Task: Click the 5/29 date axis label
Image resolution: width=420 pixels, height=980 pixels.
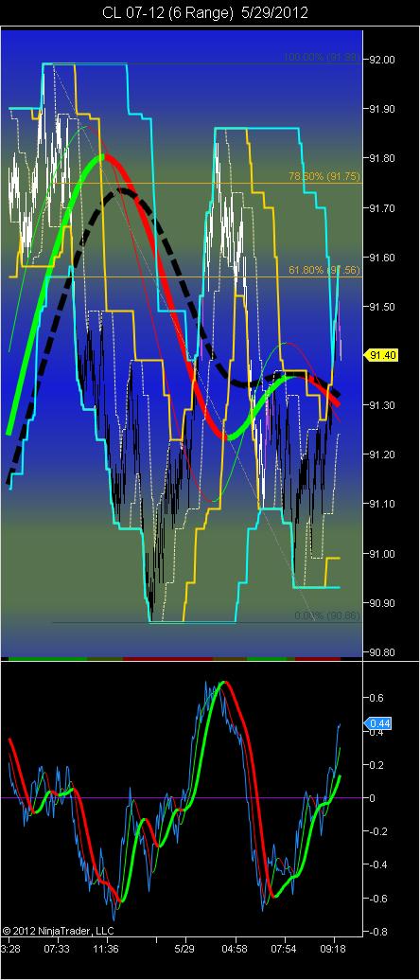Action: 184,949
